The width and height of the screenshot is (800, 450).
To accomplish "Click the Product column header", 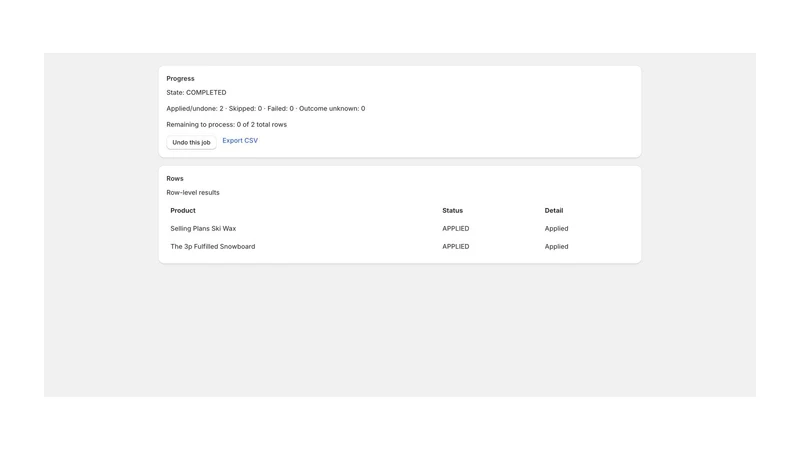I will [x=183, y=210].
